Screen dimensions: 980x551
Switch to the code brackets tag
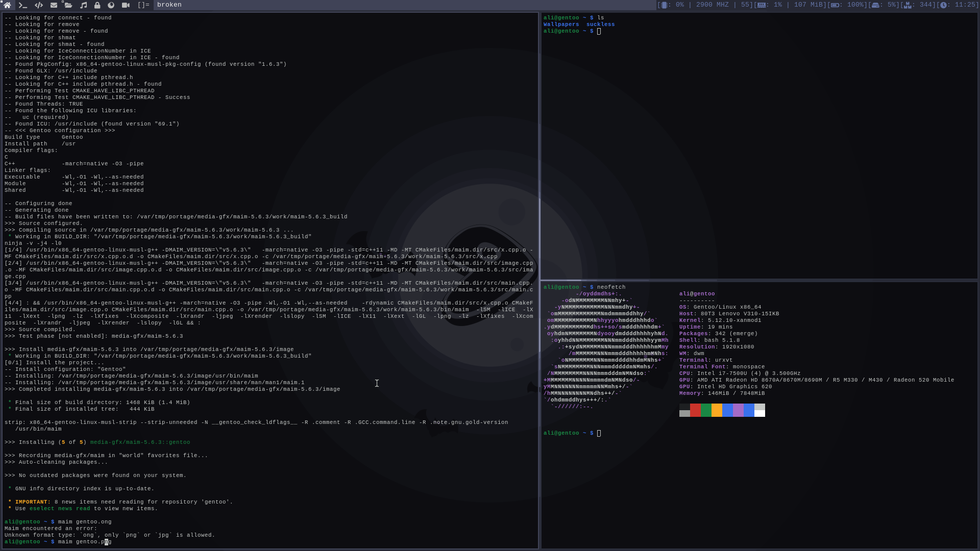click(x=38, y=5)
